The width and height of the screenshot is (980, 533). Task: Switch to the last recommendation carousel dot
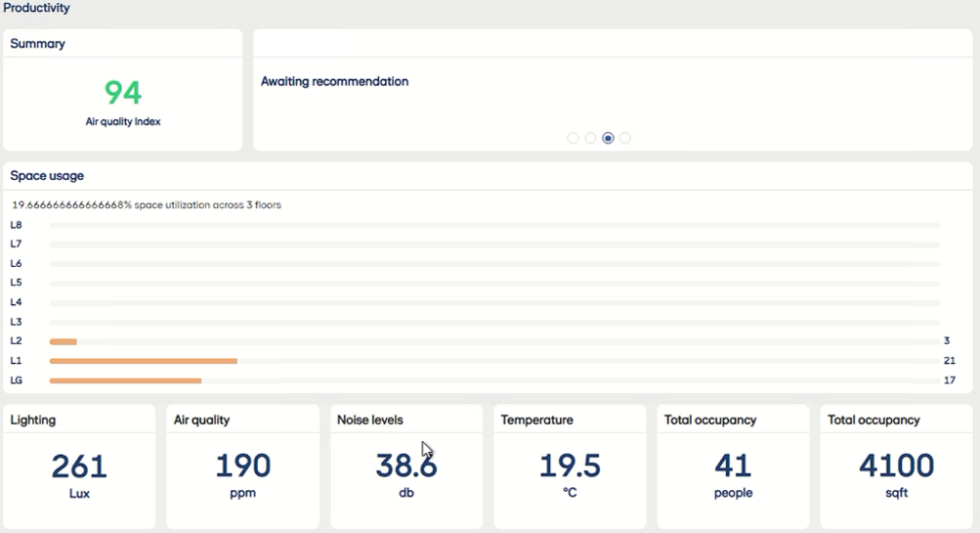625,138
